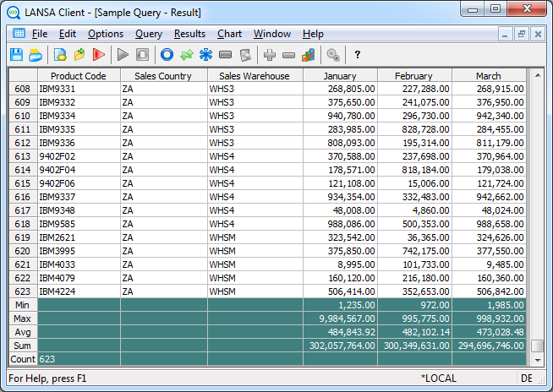The image size is (553, 392).
Task: Open the Query menu
Action: tap(149, 34)
